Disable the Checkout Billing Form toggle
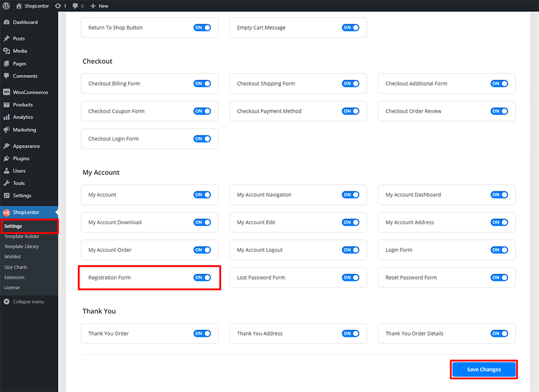This screenshot has width=539, height=392. [x=202, y=84]
